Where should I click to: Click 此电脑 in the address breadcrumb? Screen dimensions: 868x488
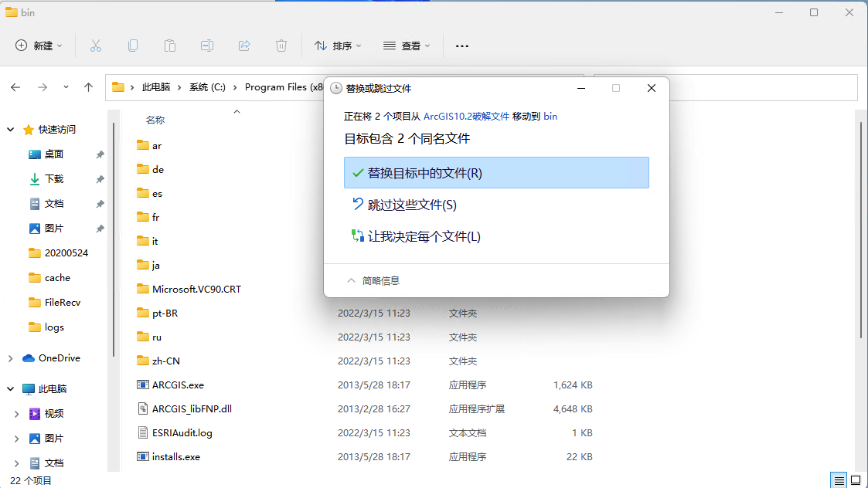coord(156,87)
